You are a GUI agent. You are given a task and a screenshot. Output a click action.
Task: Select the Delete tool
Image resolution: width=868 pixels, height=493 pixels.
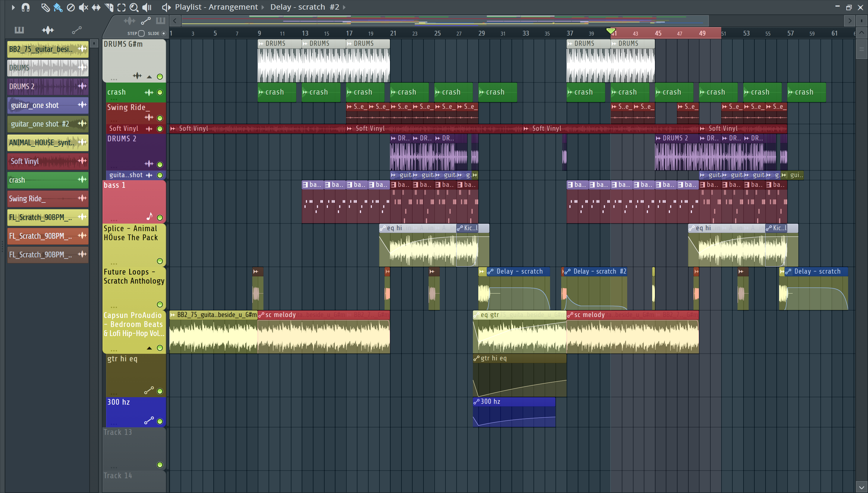point(71,7)
